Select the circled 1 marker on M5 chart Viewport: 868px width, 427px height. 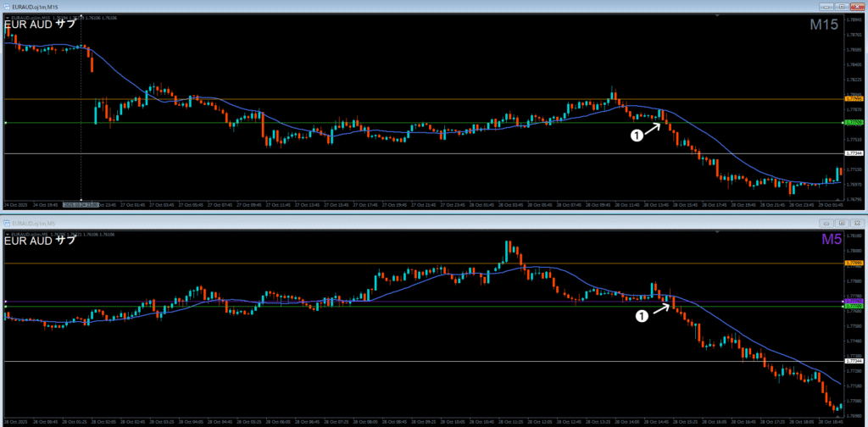(641, 315)
